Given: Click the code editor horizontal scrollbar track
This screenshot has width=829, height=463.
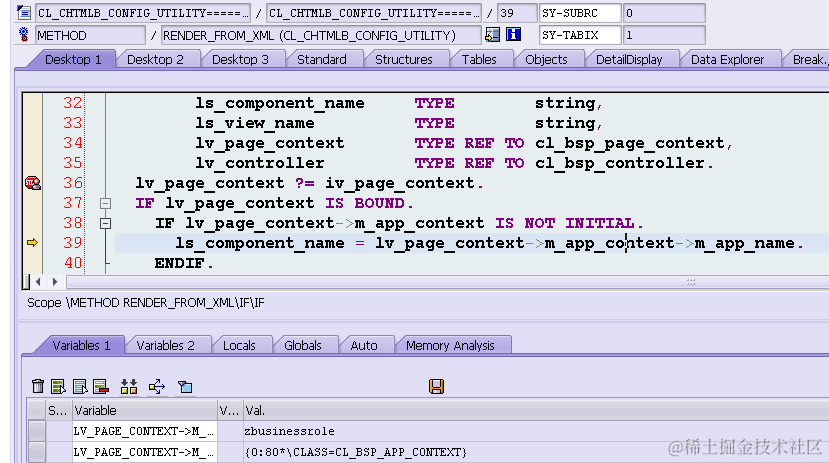Looking at the screenshot, I should [x=447, y=282].
